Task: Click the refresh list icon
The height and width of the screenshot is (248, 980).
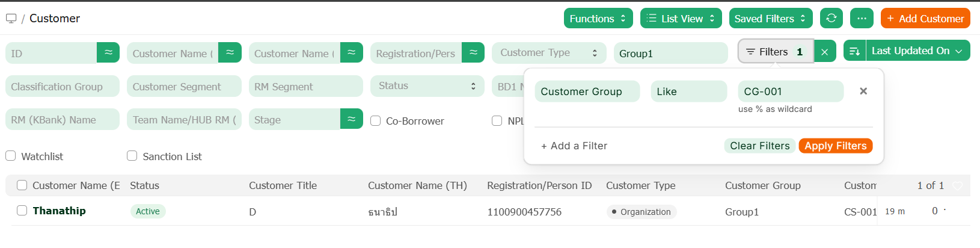Action: [831, 18]
